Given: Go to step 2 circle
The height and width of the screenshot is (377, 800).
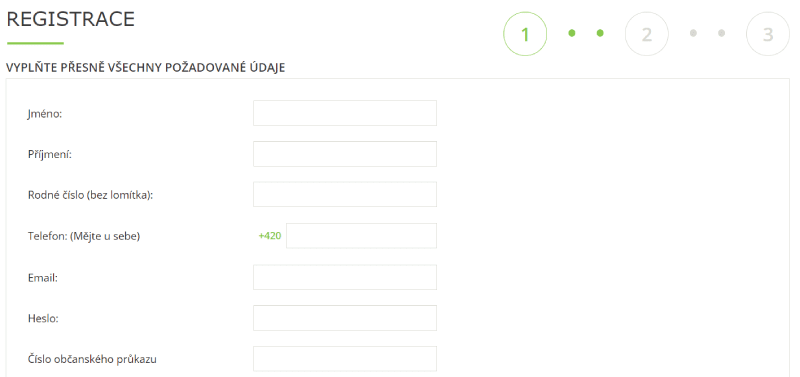Looking at the screenshot, I should coord(646,34).
